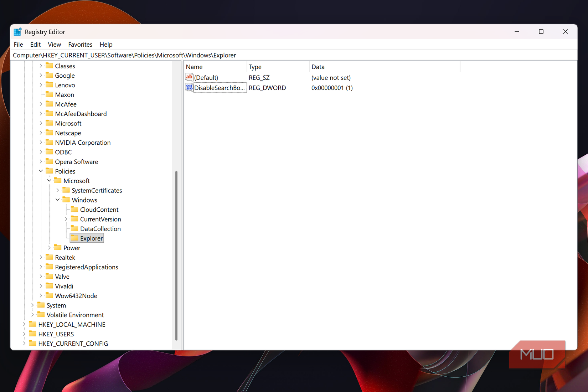The width and height of the screenshot is (588, 392).
Task: Click the HKEY_USERS folder icon
Action: coord(33,334)
